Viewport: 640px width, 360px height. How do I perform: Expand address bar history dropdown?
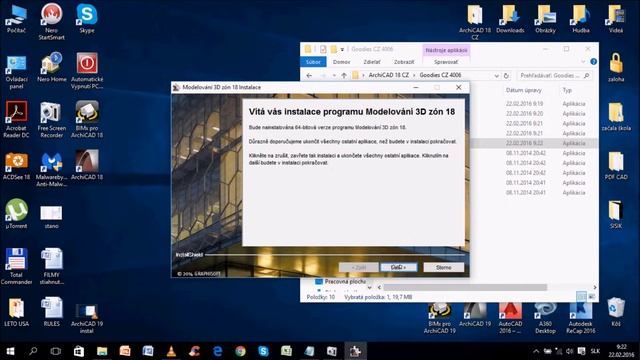(x=496, y=76)
